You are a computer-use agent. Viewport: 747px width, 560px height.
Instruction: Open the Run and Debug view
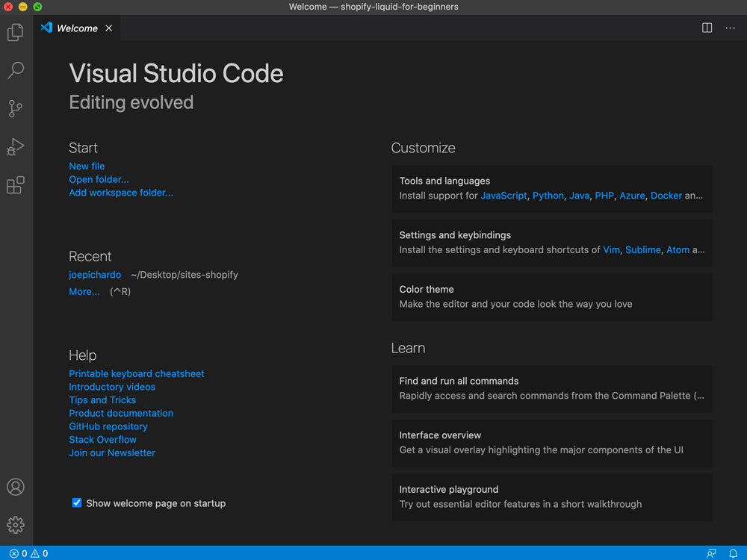(x=16, y=147)
